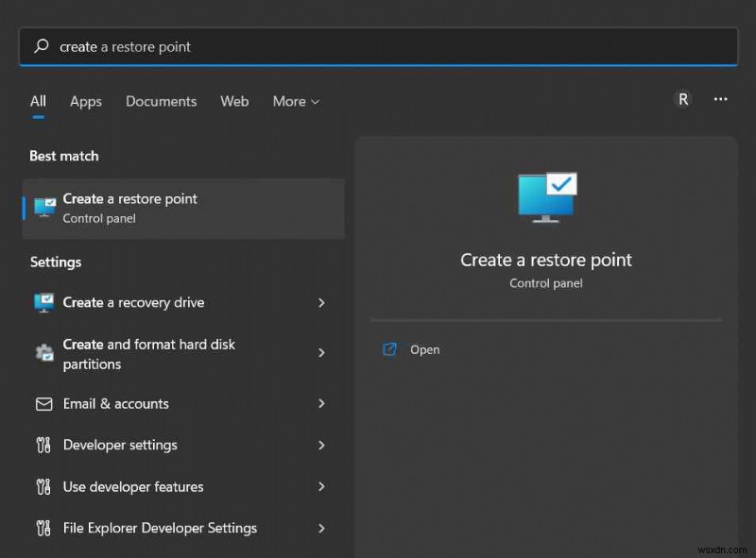The height and width of the screenshot is (558, 756).
Task: Select the Web search tab
Action: 234,101
